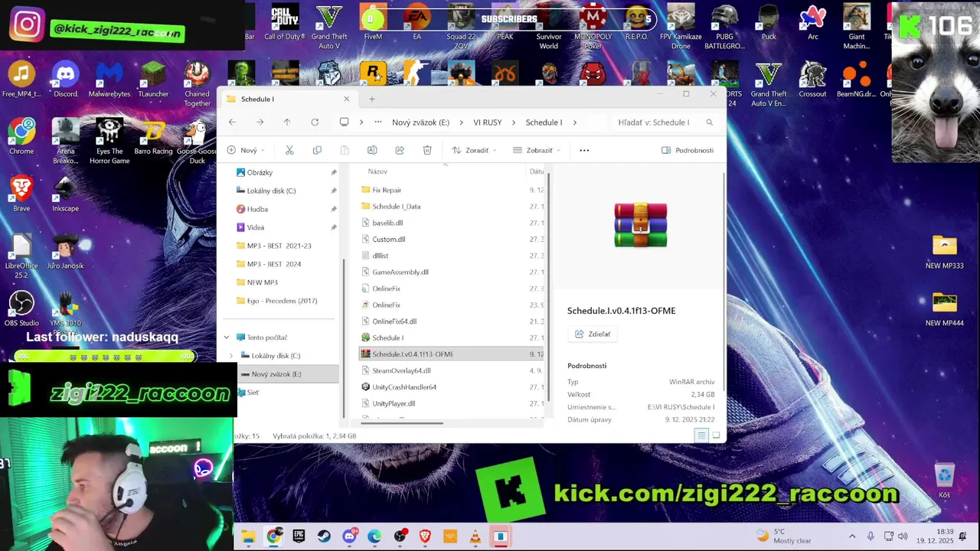Open VLC media player from taskbar
This screenshot has height=551, width=980.
475,536
